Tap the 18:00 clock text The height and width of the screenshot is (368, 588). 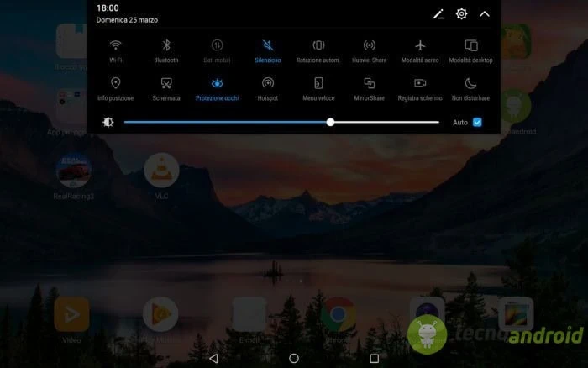pyautogui.click(x=108, y=8)
